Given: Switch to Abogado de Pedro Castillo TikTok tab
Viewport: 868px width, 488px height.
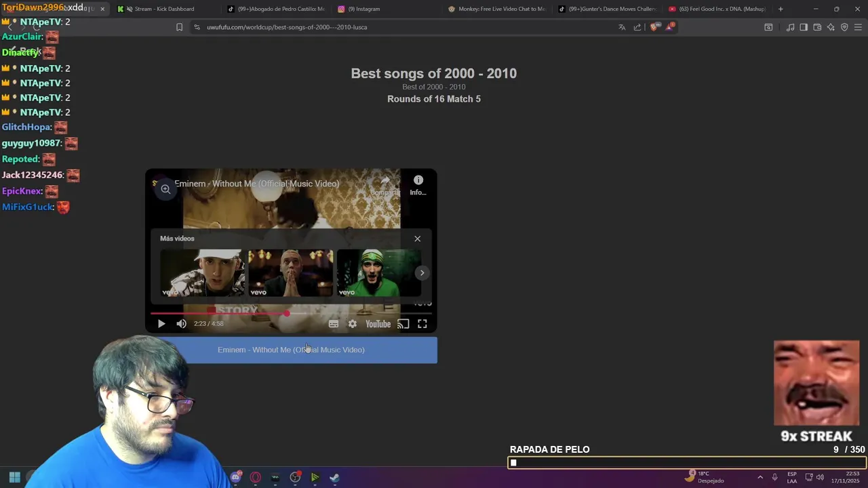Looking at the screenshot, I should (x=278, y=9).
